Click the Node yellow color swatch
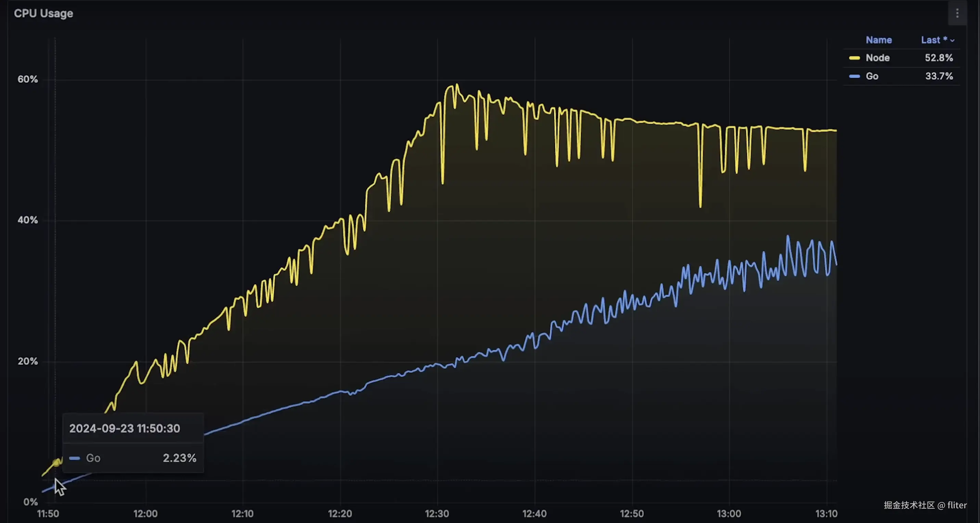Viewport: 980px width, 523px height. (x=854, y=58)
